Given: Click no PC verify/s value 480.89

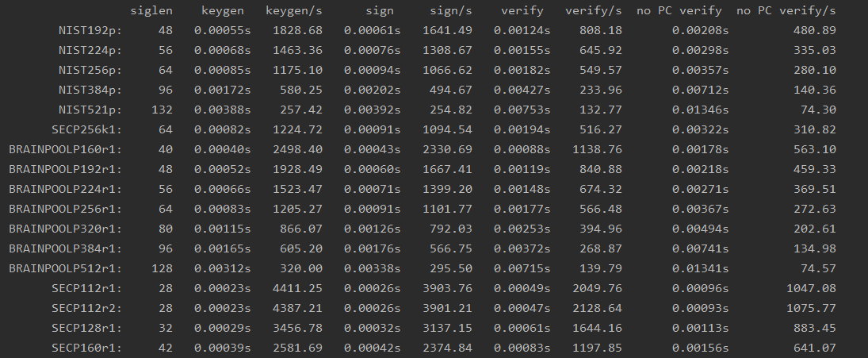Looking at the screenshot, I should pos(815,30).
